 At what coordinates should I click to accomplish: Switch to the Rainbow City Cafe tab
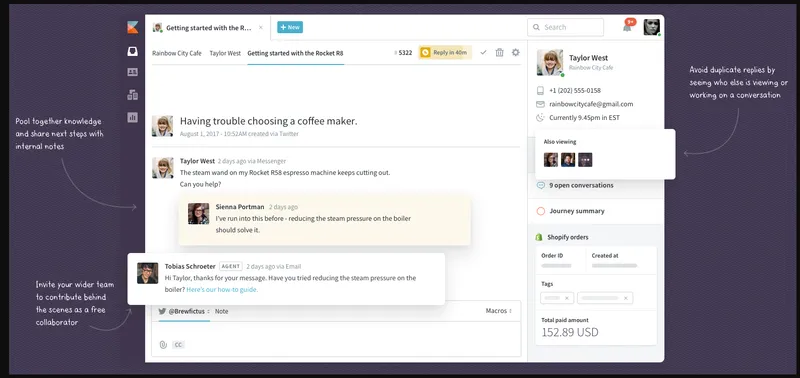tap(177, 53)
